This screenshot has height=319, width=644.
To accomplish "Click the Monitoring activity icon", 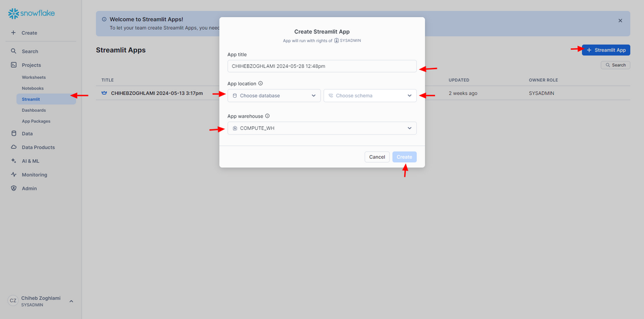I will pos(13,174).
